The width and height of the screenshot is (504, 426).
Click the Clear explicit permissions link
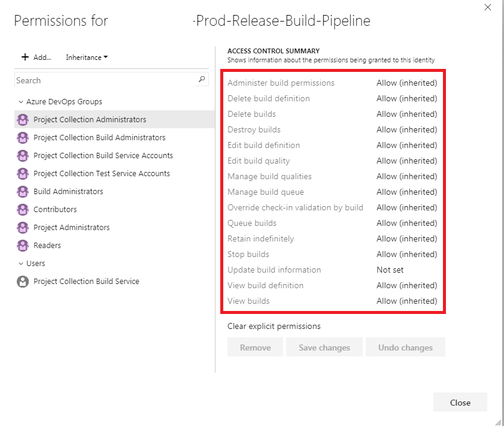[x=274, y=326]
